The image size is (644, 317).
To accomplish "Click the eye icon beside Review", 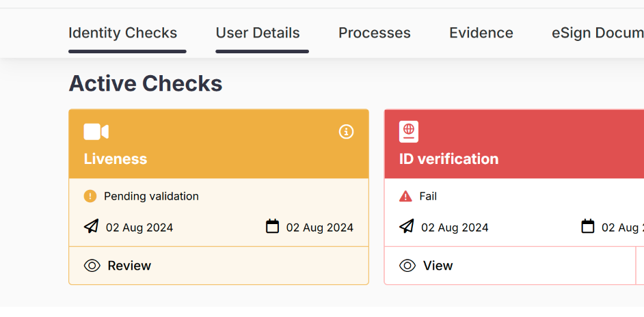I will (92, 266).
